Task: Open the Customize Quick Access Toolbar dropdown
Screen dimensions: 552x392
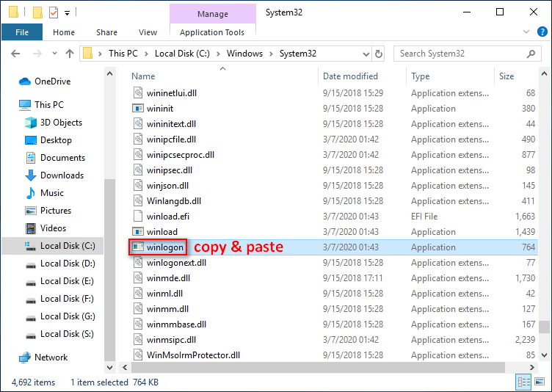Action: tap(67, 13)
